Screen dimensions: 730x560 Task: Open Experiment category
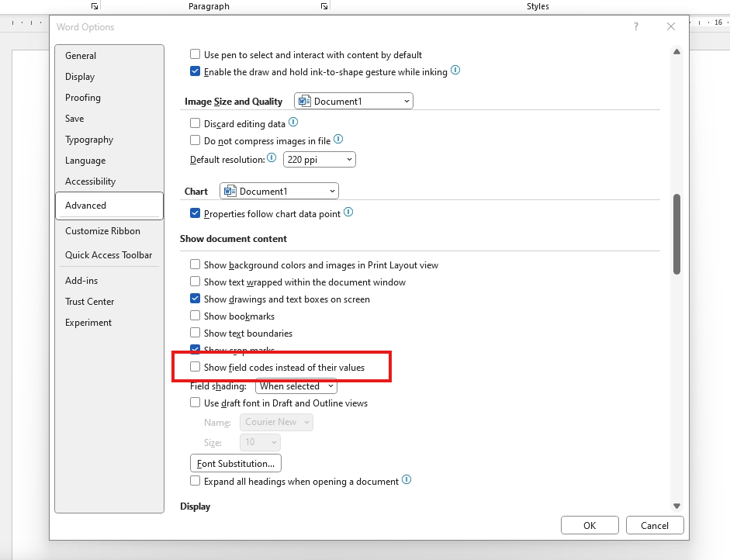pyautogui.click(x=109, y=323)
